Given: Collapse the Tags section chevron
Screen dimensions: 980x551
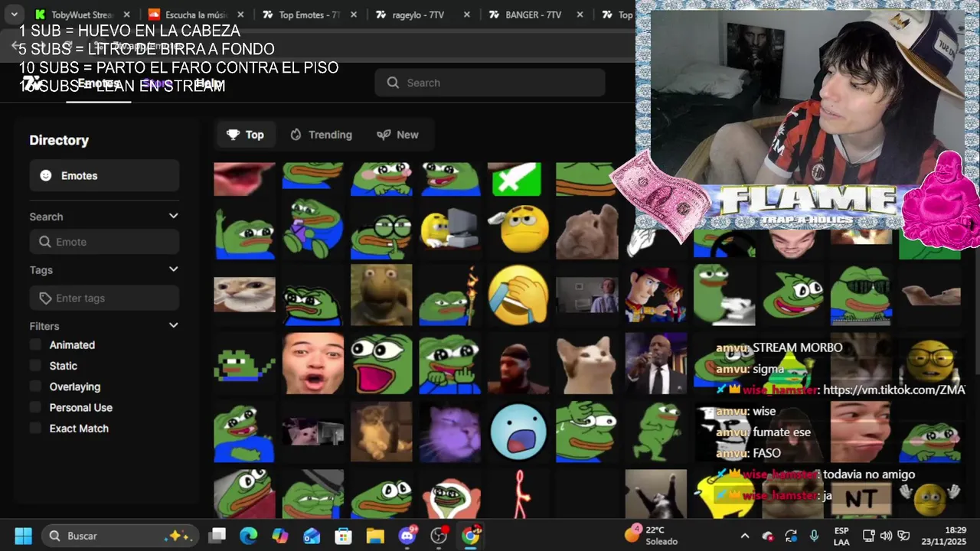Looking at the screenshot, I should point(174,269).
